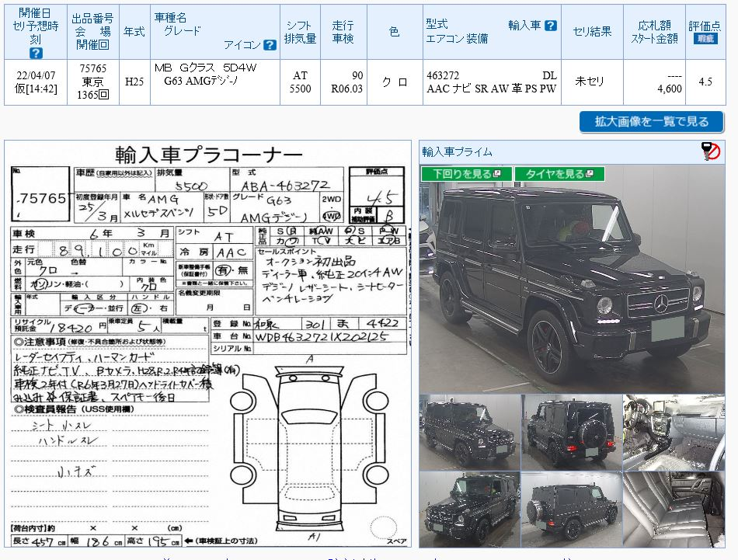
Task: Click help icon next to アイコン
Action: (x=270, y=45)
